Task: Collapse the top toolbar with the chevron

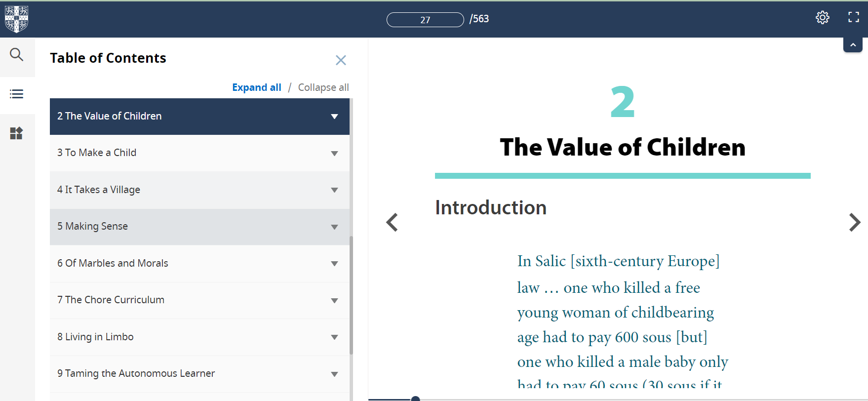Action: pos(853,45)
